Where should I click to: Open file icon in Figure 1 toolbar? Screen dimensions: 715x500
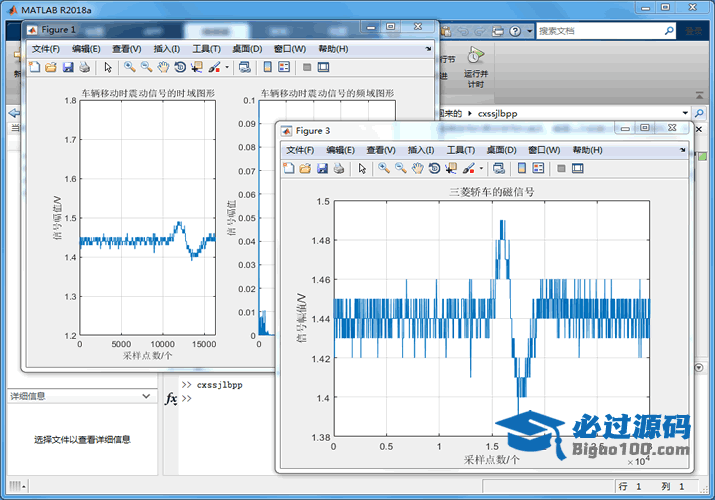pos(51,67)
